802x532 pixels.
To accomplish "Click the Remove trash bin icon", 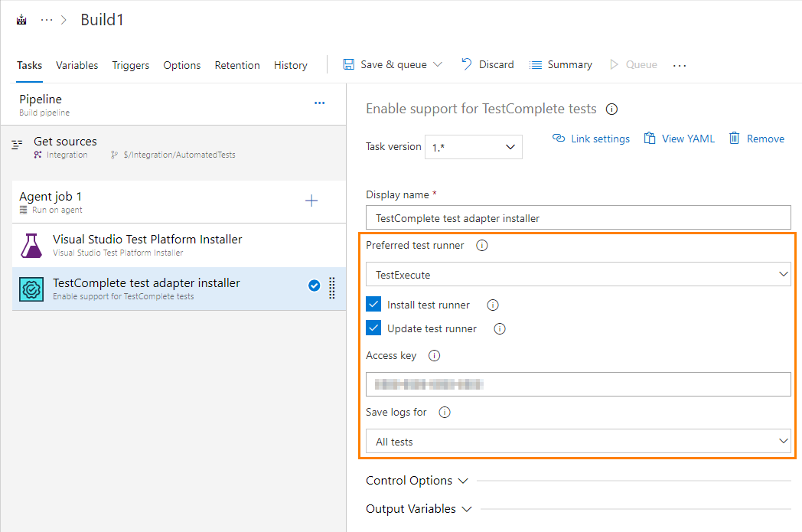I will pyautogui.click(x=734, y=138).
